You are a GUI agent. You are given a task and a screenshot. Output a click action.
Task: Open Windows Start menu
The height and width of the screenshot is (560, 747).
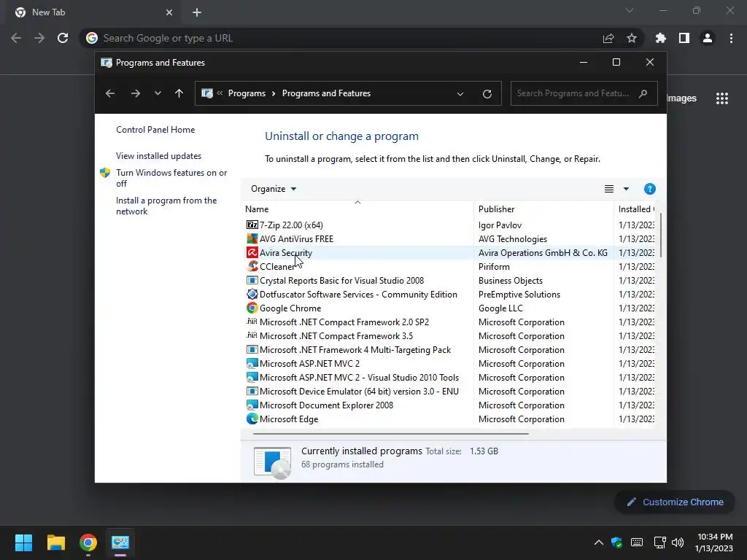(23, 542)
